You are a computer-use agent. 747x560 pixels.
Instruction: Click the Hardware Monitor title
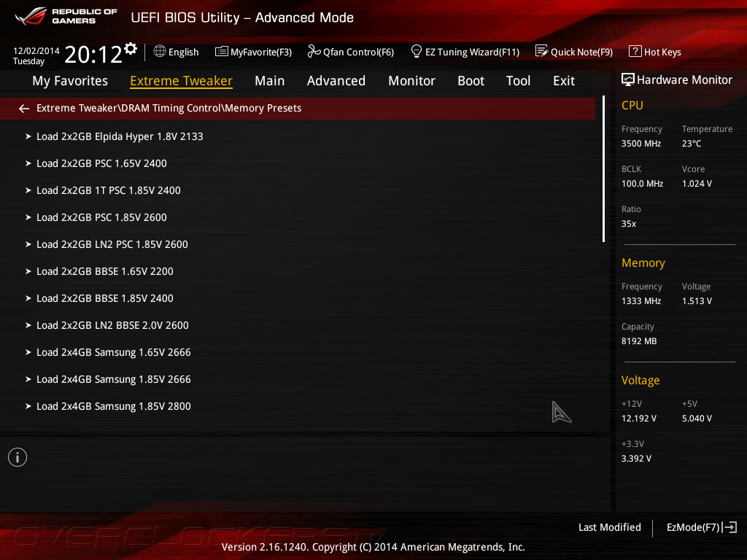(x=684, y=80)
